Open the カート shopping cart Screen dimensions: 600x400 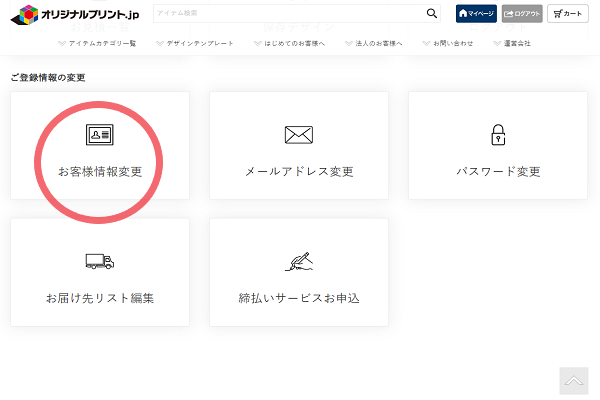tap(568, 14)
